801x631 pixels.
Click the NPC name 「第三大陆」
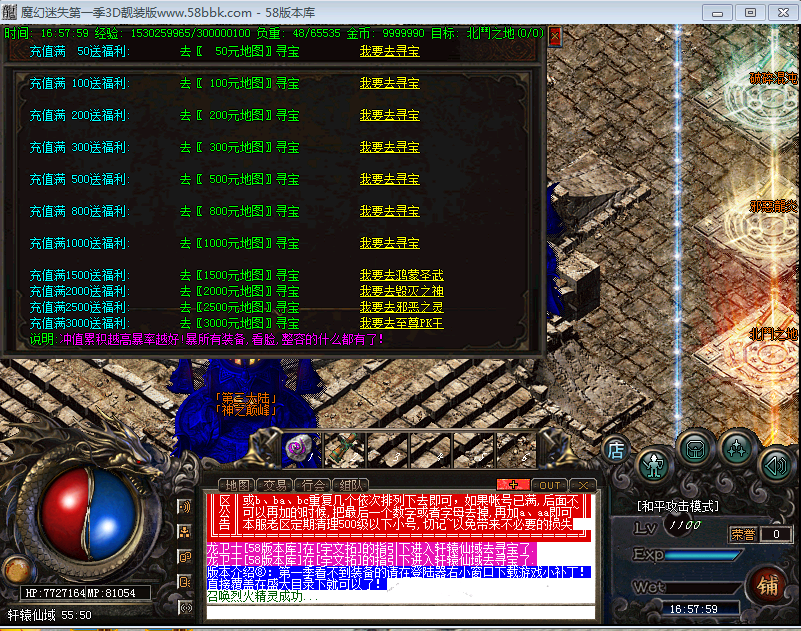[246, 398]
